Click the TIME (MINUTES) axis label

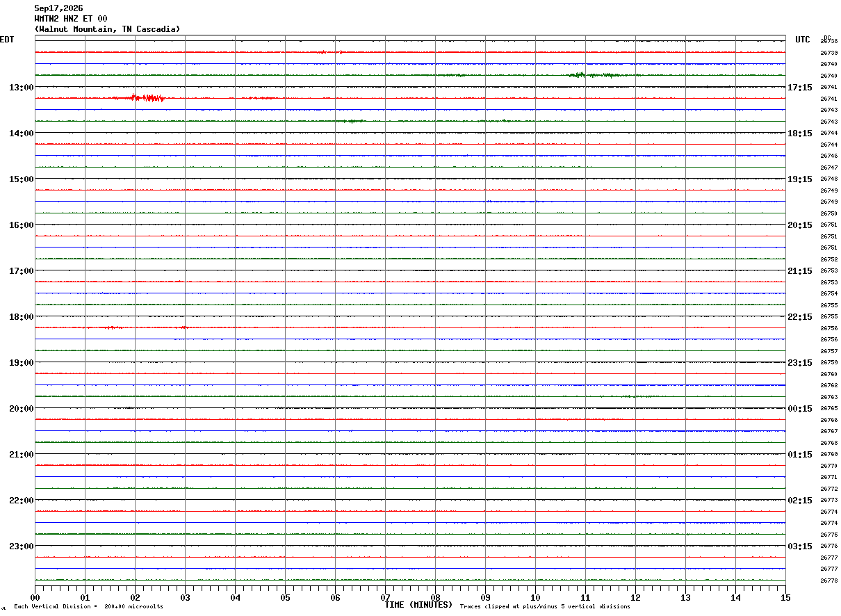point(418,605)
